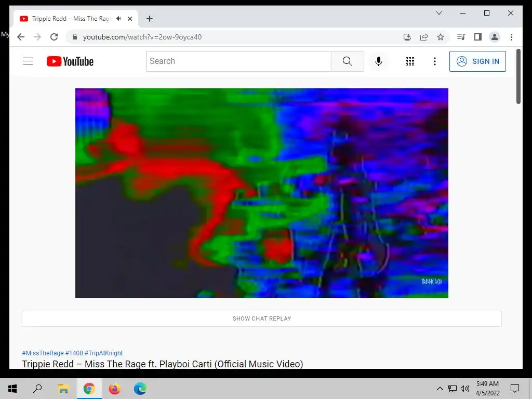Bookmark this tab with star

click(441, 37)
